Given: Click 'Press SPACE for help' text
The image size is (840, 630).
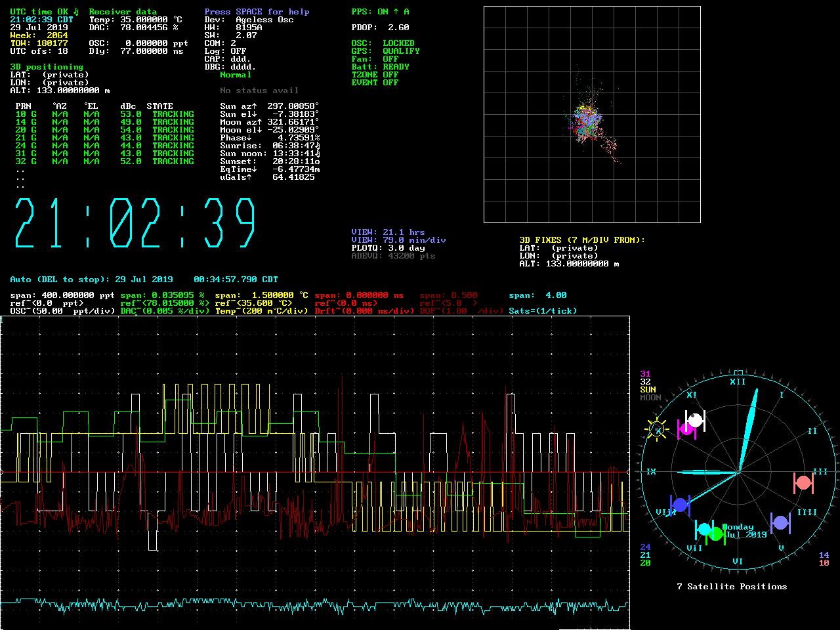Looking at the screenshot, I should coord(257,12).
